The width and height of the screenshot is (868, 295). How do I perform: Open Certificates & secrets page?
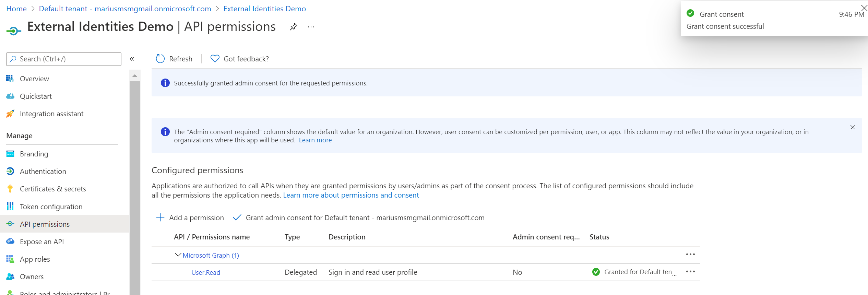53,189
